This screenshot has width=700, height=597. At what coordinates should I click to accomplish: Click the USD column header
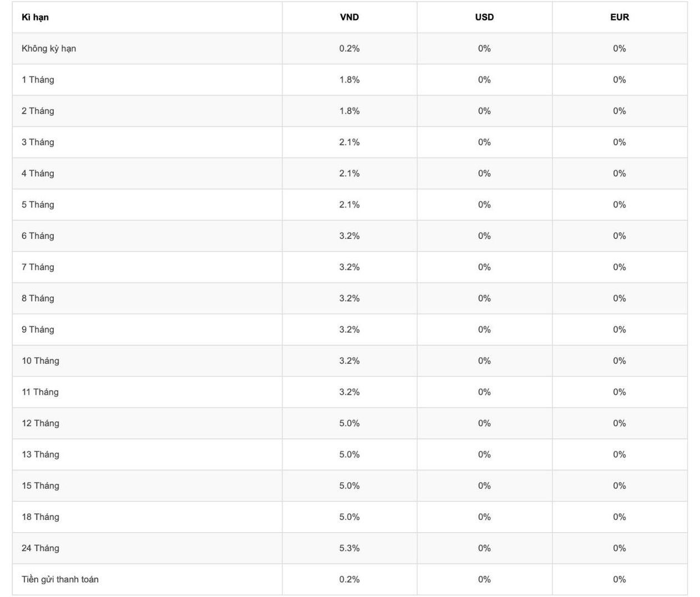[x=484, y=17]
